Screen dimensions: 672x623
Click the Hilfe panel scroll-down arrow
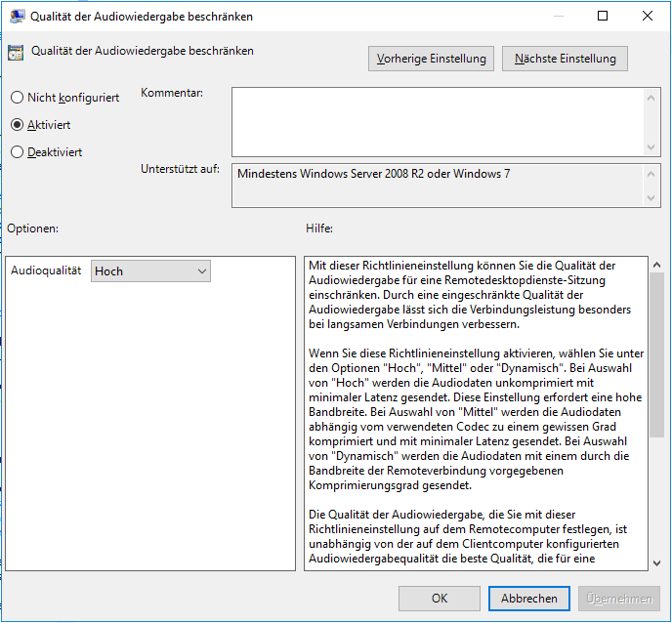point(655,561)
